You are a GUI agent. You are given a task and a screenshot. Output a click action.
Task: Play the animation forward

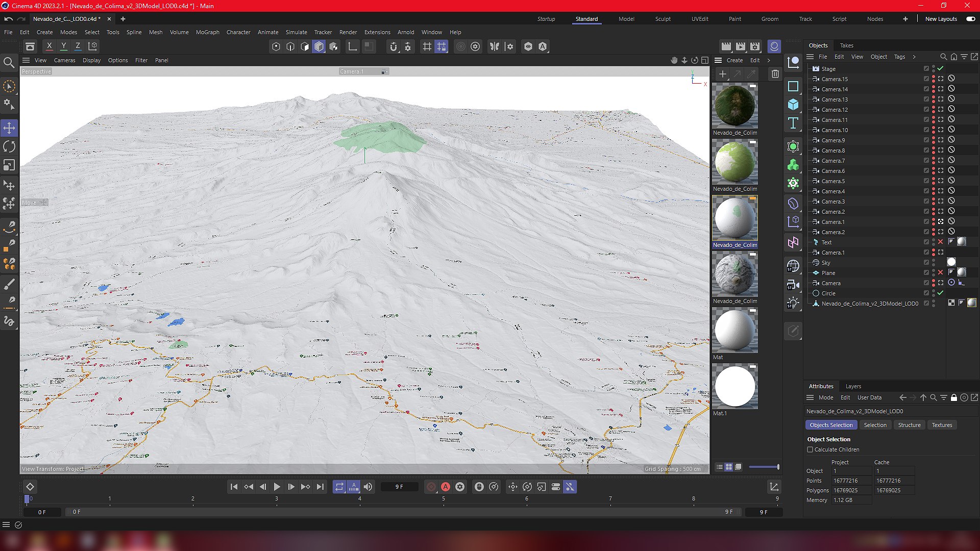[x=277, y=487]
